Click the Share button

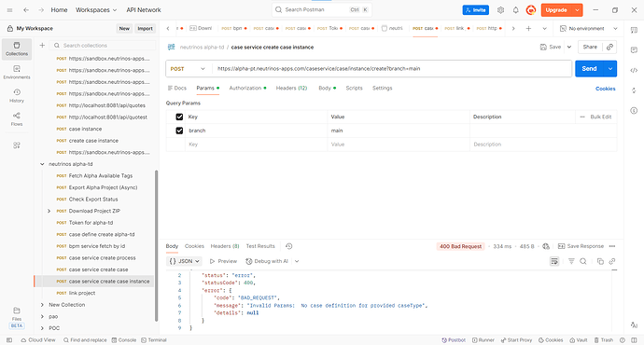(590, 47)
